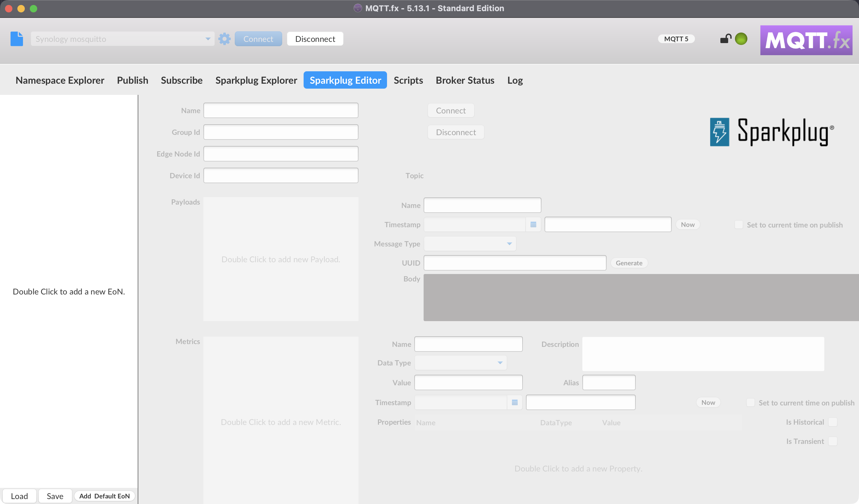This screenshot has width=859, height=504.
Task: Click the payload Body text area
Action: [641, 298]
